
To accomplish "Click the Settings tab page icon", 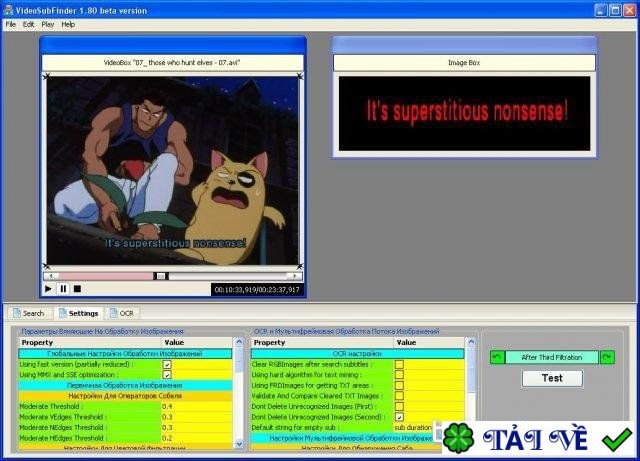I will tap(62, 313).
